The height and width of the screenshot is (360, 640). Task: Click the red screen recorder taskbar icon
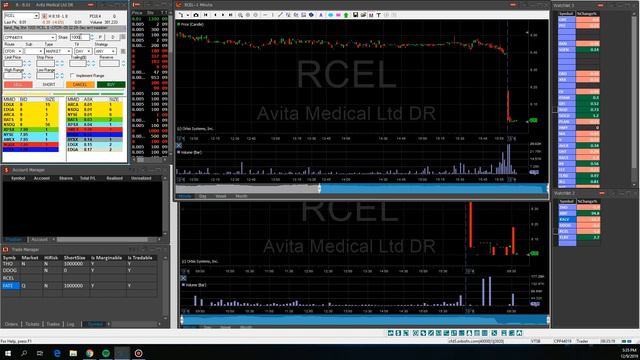138,353
